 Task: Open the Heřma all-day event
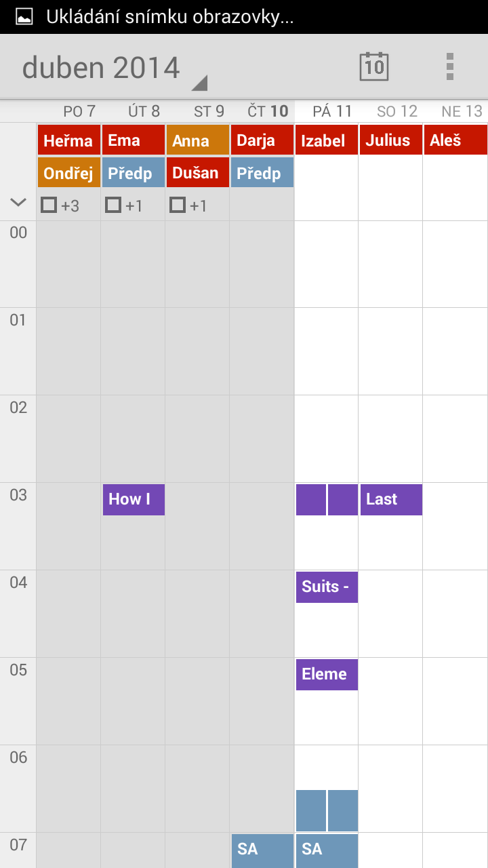pyautogui.click(x=69, y=140)
